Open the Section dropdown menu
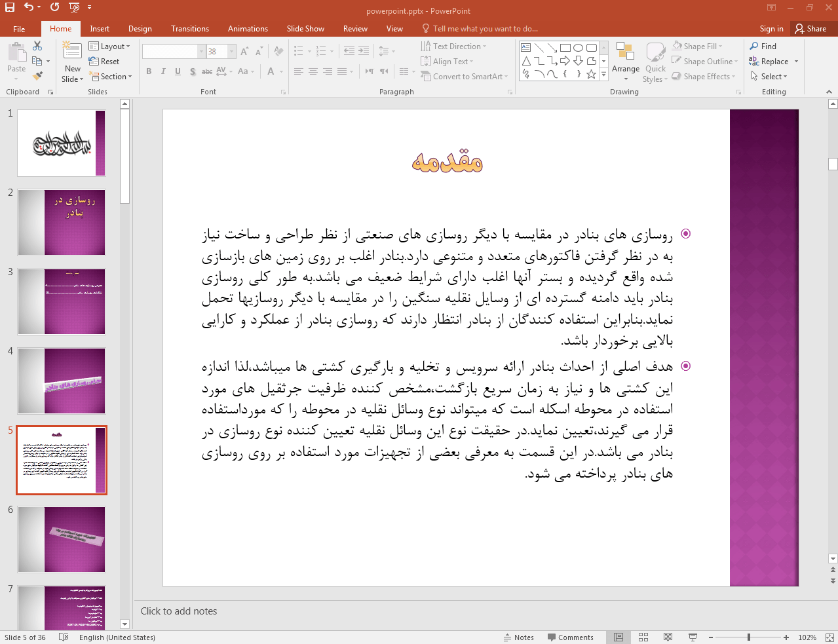 pos(112,77)
